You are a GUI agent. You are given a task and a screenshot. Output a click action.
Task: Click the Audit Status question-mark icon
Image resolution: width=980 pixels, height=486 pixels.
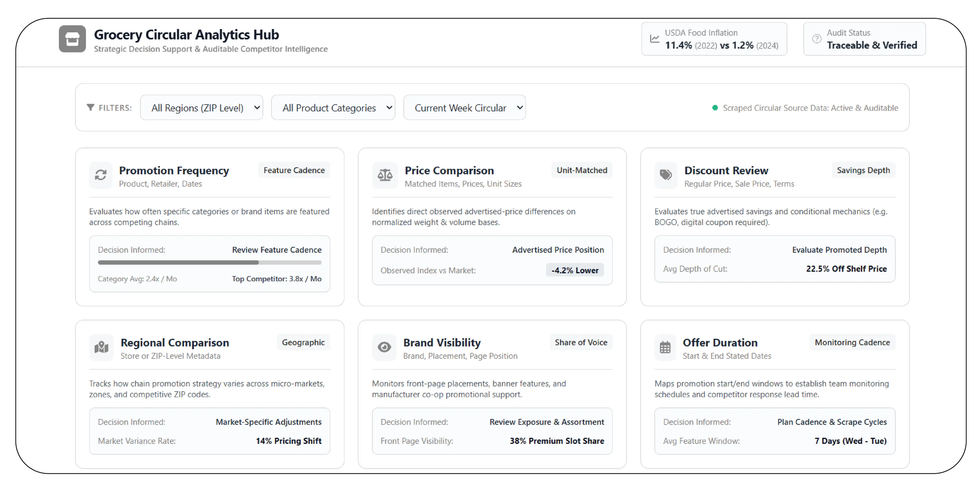(x=817, y=39)
